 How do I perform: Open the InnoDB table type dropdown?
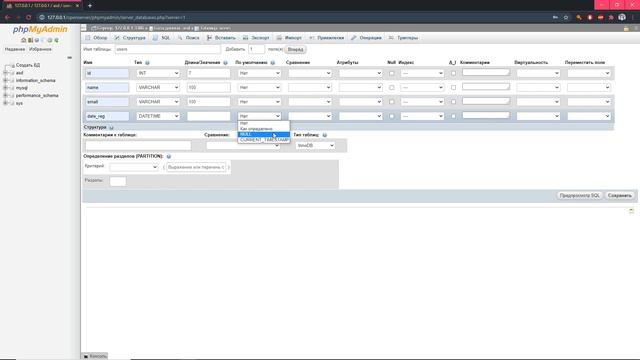[x=315, y=145]
